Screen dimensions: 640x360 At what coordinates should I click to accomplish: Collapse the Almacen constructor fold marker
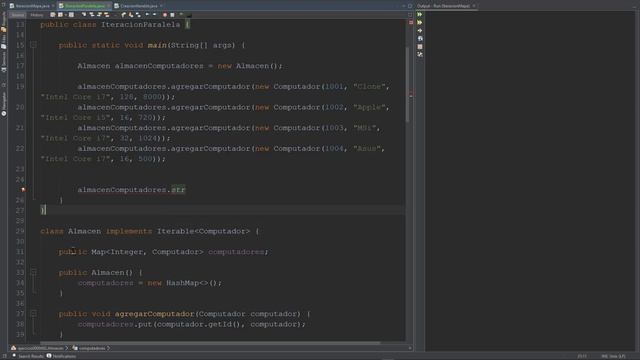click(33, 272)
